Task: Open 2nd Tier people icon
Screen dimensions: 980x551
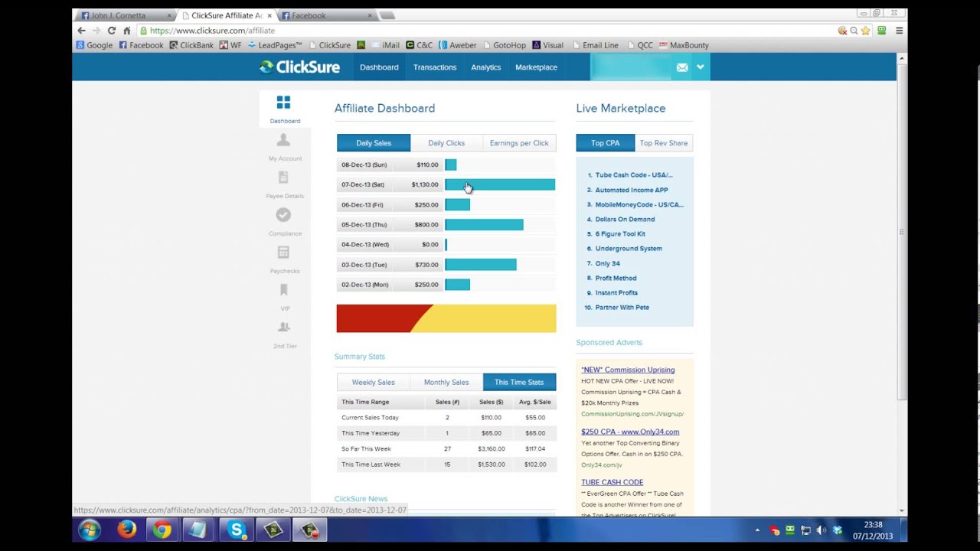Action: click(283, 328)
